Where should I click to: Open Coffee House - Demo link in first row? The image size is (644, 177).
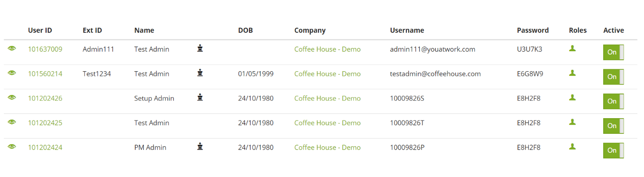point(327,49)
